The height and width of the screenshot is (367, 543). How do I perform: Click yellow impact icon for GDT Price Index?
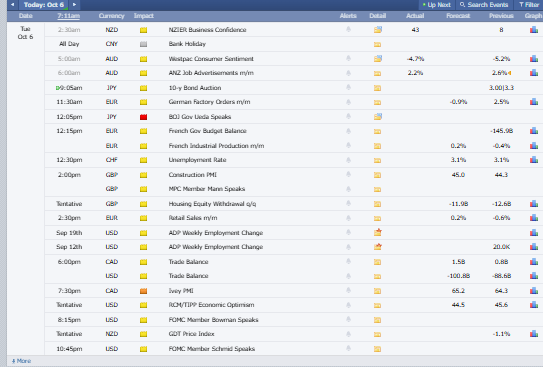tap(143, 334)
